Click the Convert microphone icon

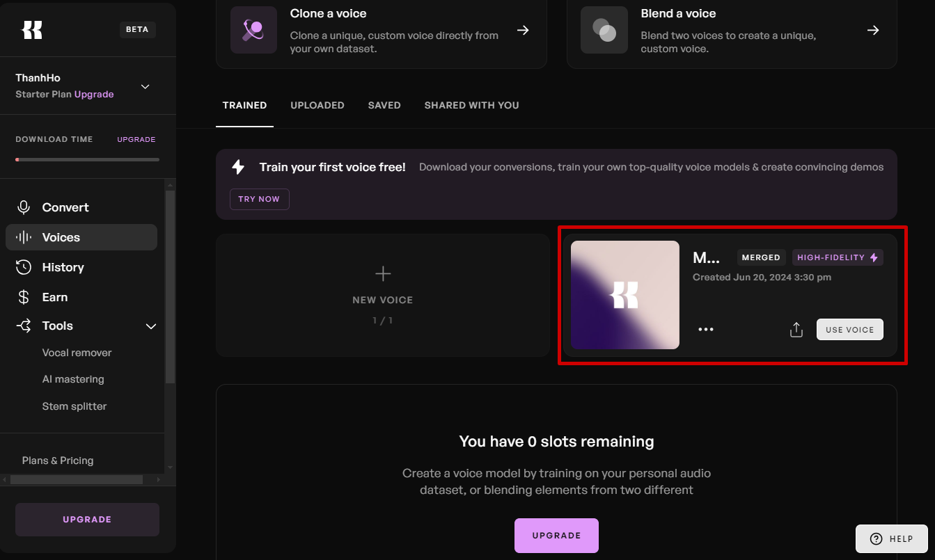[x=24, y=207]
